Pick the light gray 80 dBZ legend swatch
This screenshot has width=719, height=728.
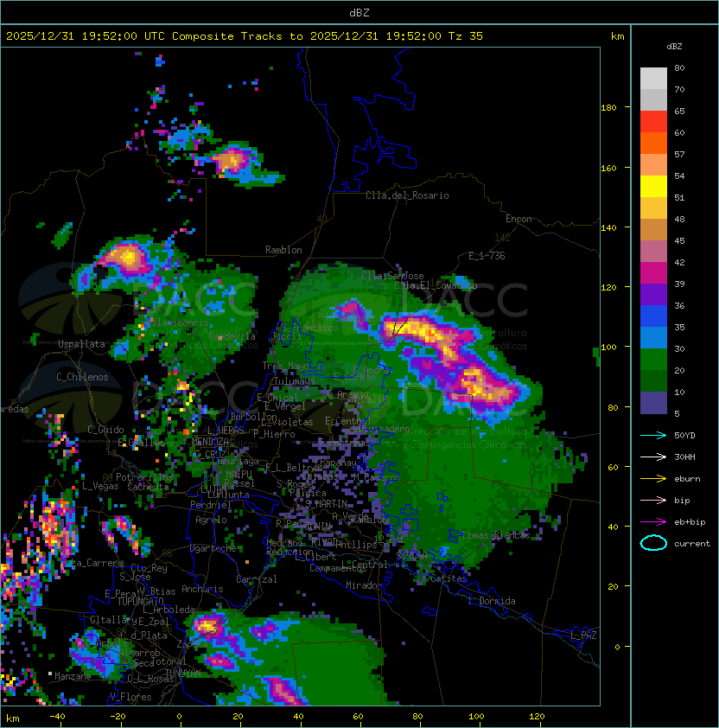coord(653,79)
